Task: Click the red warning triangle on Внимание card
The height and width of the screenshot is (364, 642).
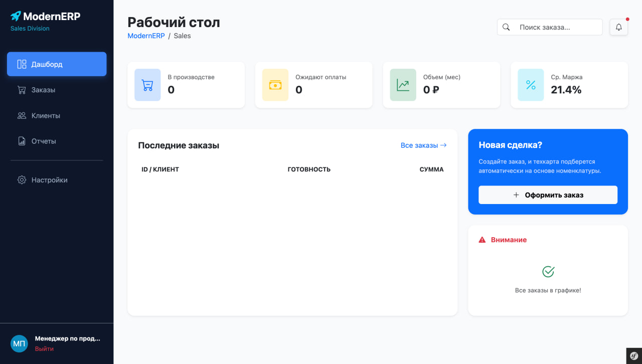Action: (481, 240)
